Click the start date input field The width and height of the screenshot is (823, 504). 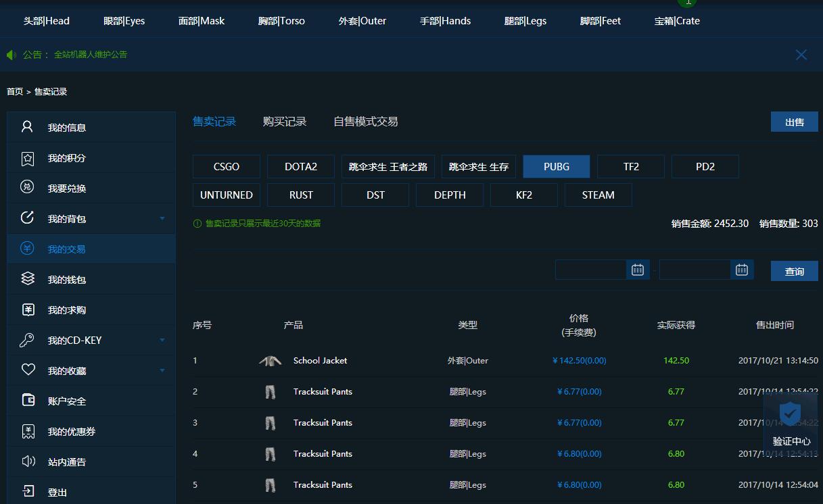tap(591, 270)
